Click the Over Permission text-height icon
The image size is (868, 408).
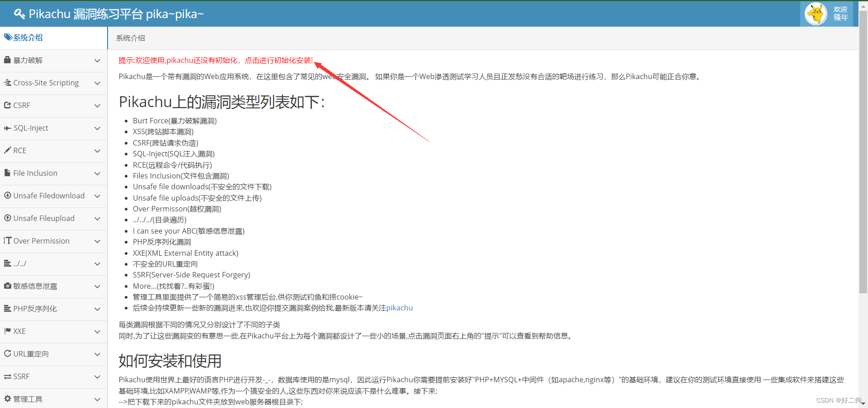tap(7, 240)
